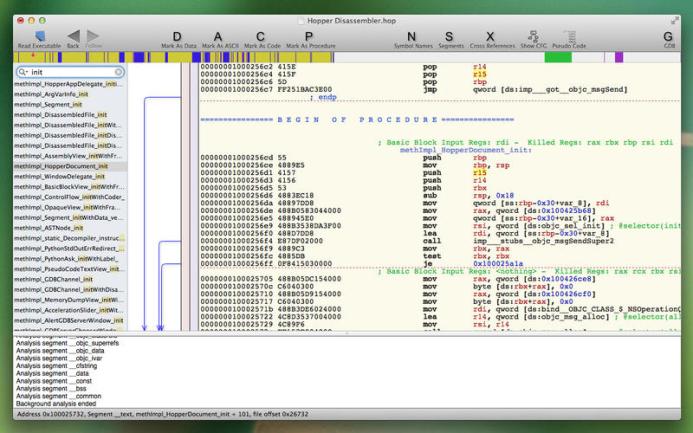
Task: Select methImpl_BasicBlockView_initWithFr… symbol
Action: pos(70,187)
